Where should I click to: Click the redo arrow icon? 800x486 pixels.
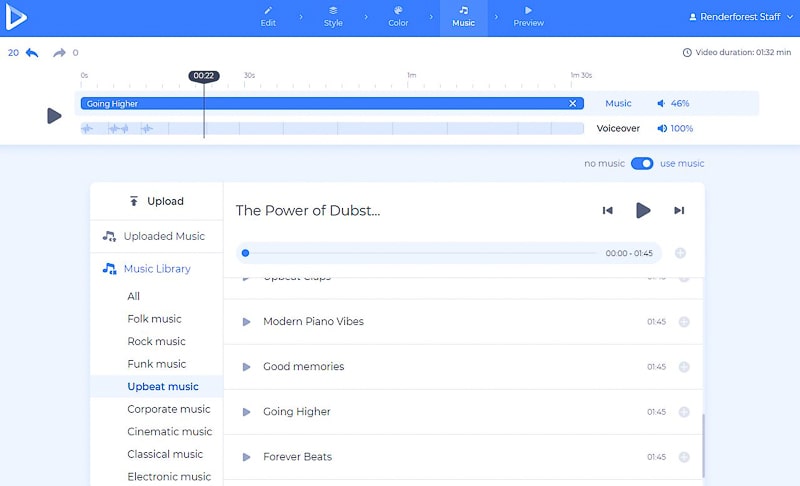[x=59, y=53]
